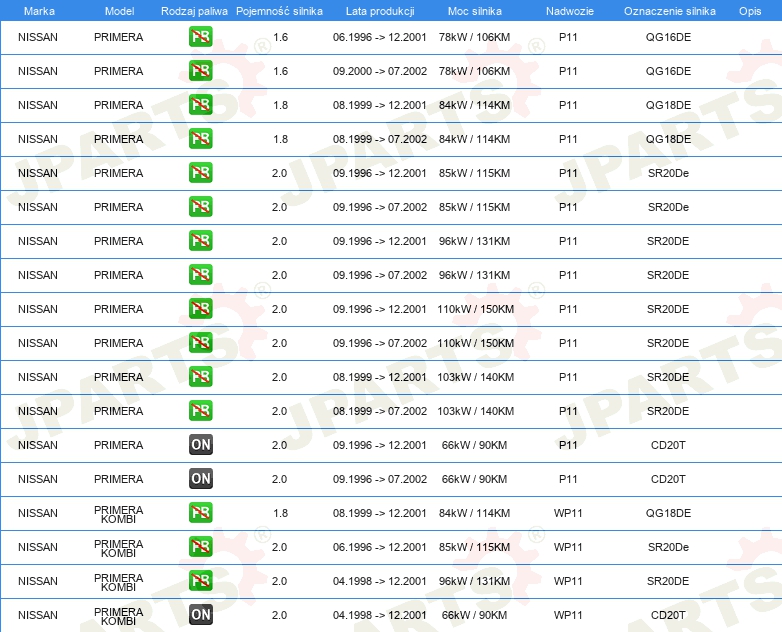Select 84kW / 114KM in P11 row ending 07.2002
Screen dimensions: 782x632
click(474, 139)
